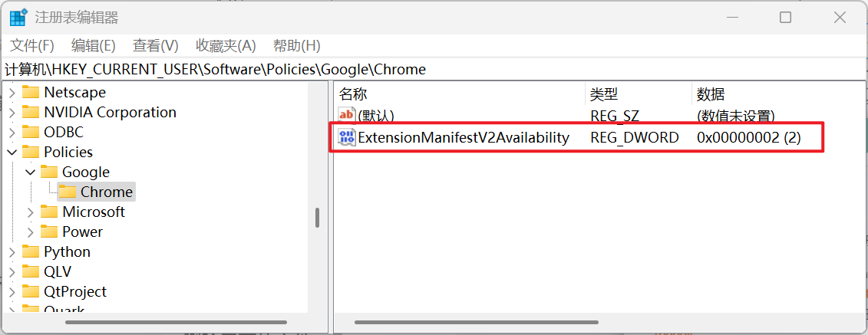Select the Power folder icon
The height and width of the screenshot is (335, 868).
(48, 232)
